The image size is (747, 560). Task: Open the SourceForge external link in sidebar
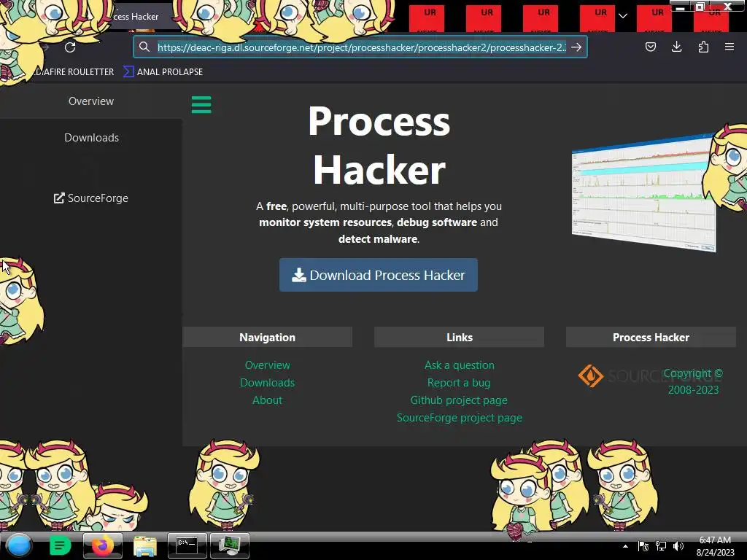[91, 198]
